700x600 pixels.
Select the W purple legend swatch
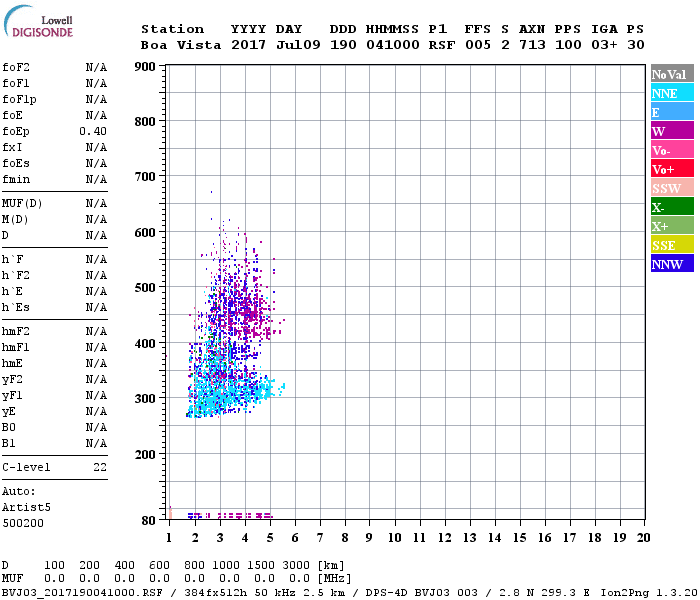672,131
